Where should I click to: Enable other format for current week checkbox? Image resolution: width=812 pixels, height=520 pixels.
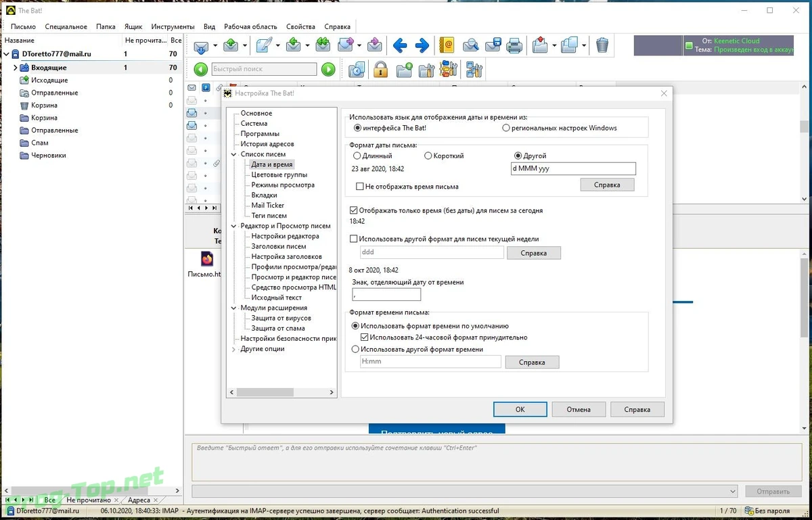354,239
